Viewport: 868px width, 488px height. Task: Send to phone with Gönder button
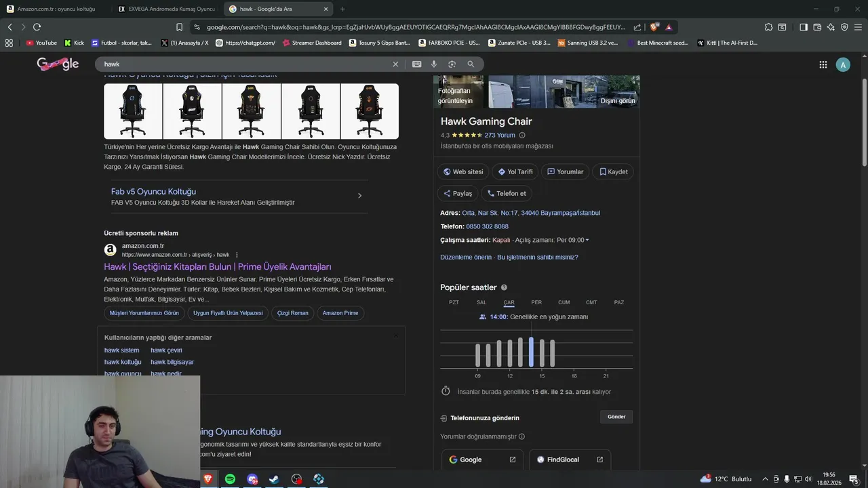point(616,417)
